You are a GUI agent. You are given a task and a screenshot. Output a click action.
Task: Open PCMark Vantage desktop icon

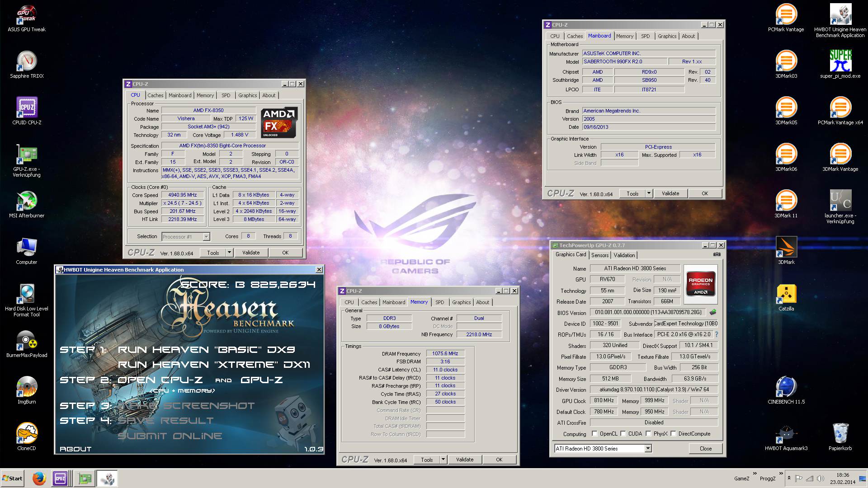[x=786, y=19]
